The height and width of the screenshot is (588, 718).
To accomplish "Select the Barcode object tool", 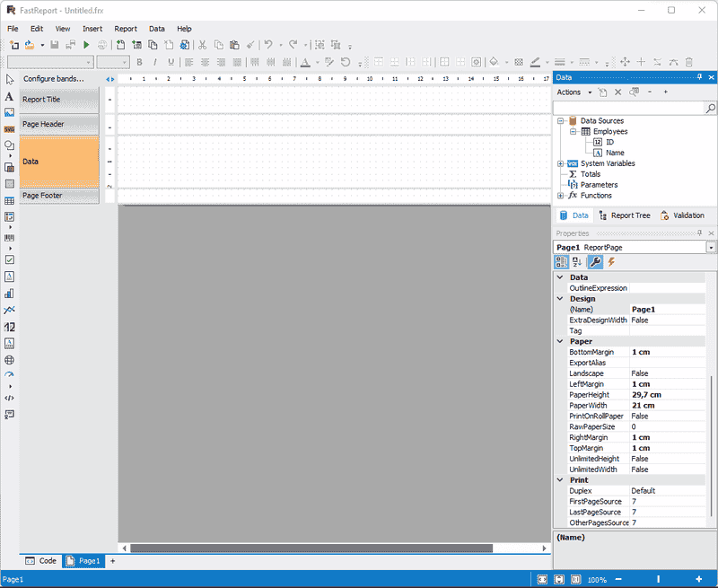I will tap(9, 238).
